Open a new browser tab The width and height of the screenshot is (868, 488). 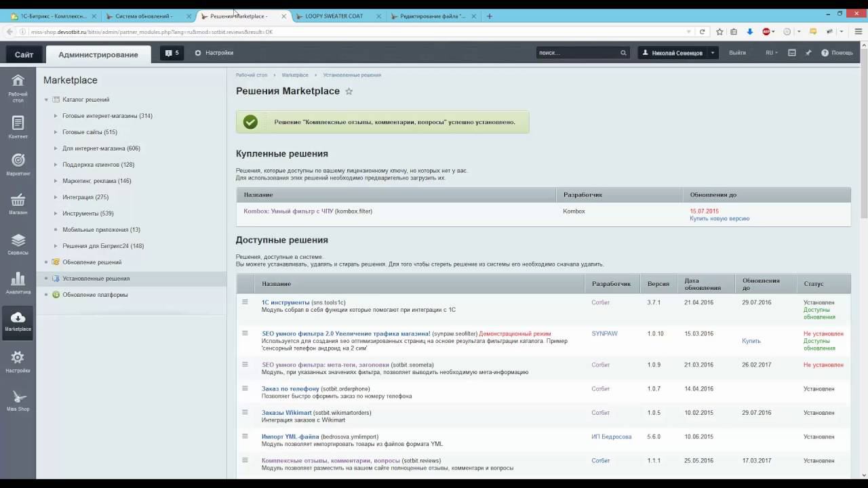pos(490,16)
